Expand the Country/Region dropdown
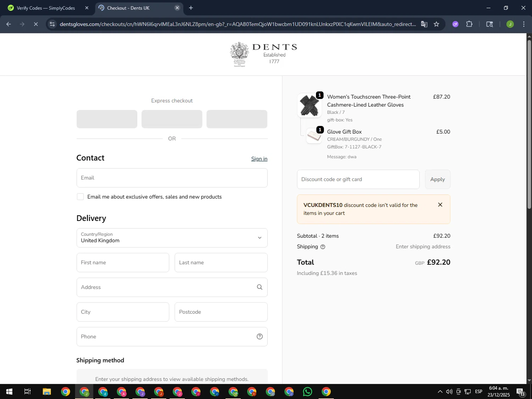532x399 pixels. (172, 238)
